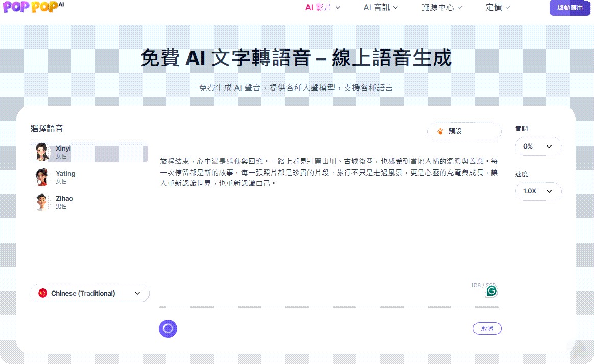Click the 取消 cancel button
The width and height of the screenshot is (594, 364).
click(x=487, y=328)
